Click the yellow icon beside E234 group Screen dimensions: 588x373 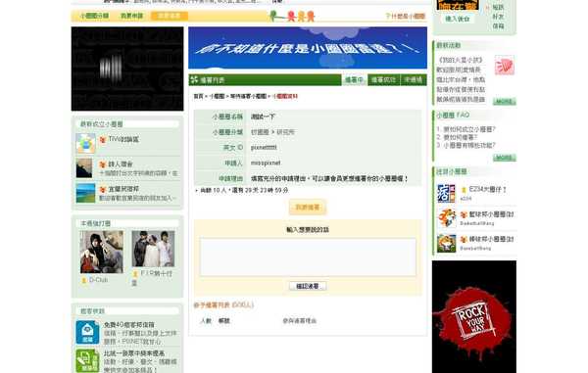(464, 190)
